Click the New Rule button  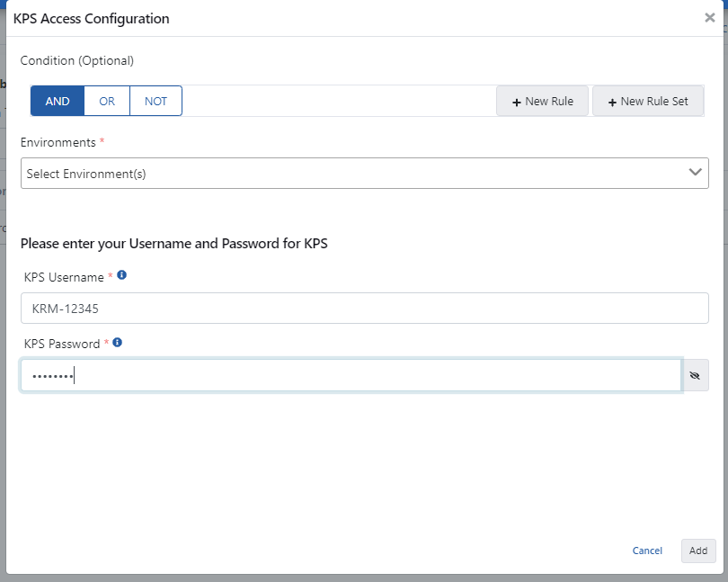point(543,101)
